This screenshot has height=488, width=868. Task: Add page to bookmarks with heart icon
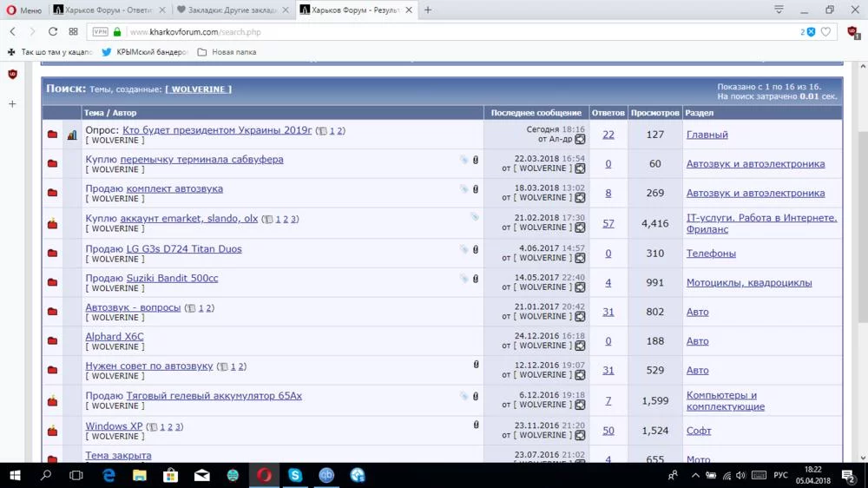click(x=825, y=31)
